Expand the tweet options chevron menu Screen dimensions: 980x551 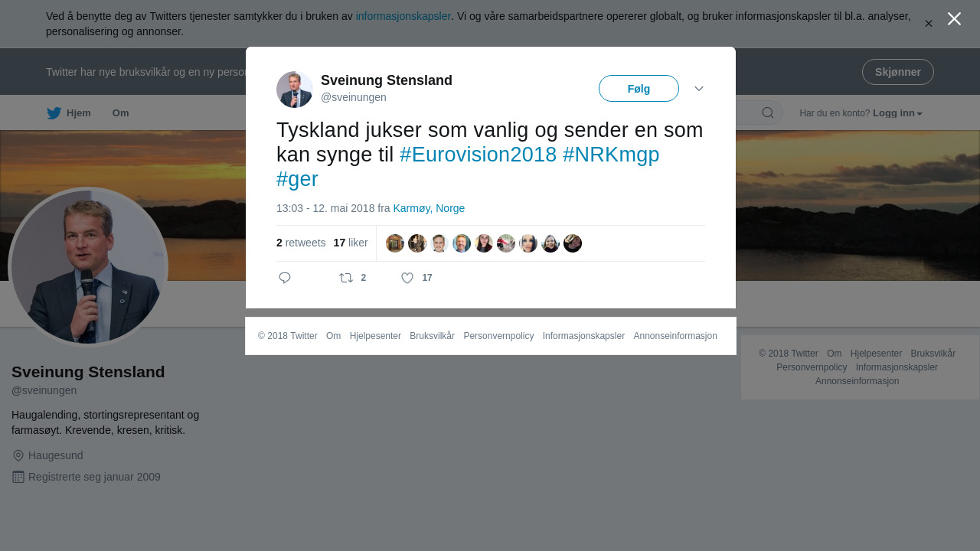(x=699, y=89)
